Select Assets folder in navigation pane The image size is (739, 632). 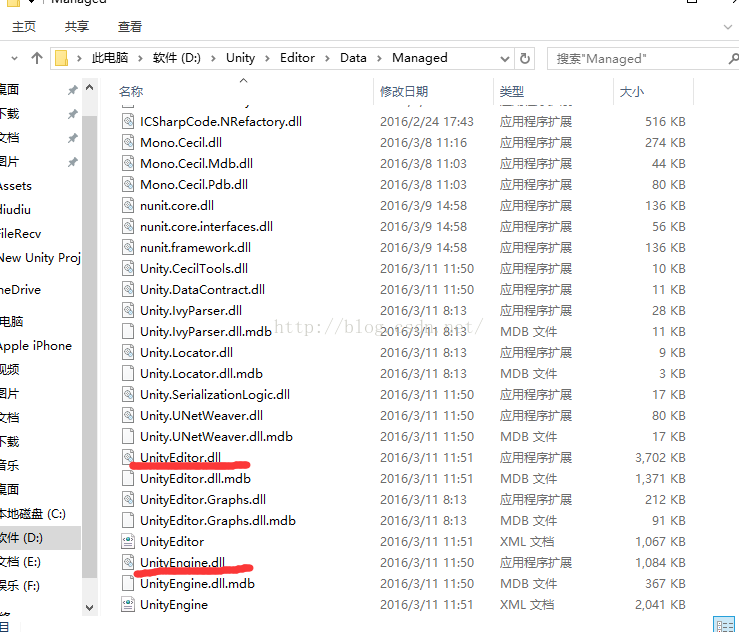click(x=16, y=186)
